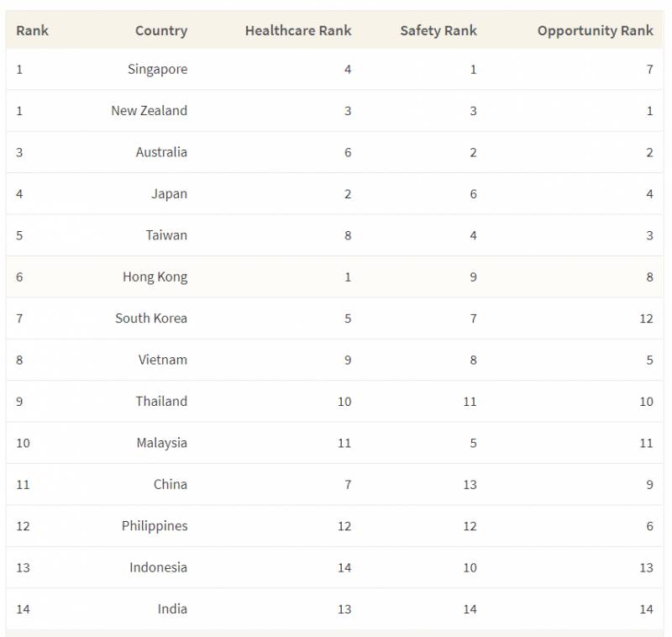Image resolution: width=672 pixels, height=637 pixels.
Task: Select the Singapore country cell
Action: [x=157, y=69]
